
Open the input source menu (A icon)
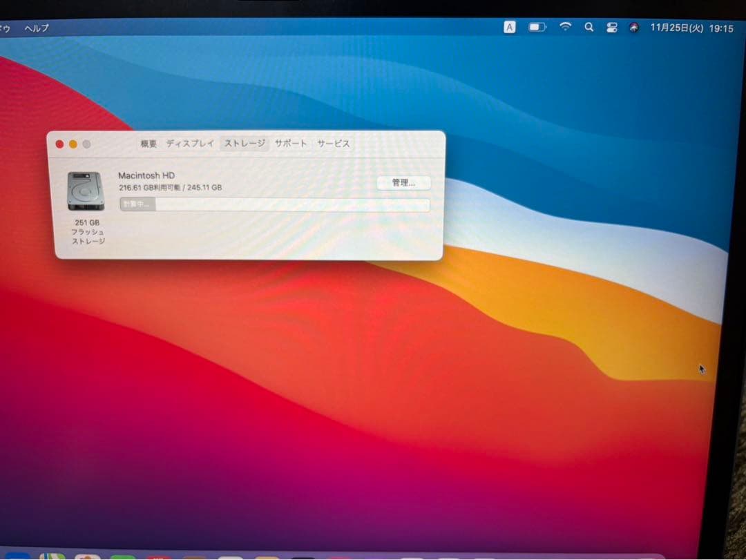coord(510,28)
